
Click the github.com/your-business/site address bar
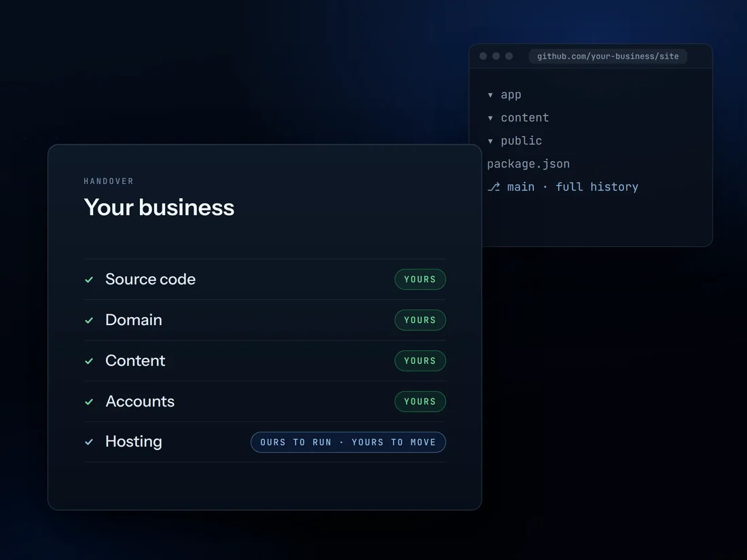click(608, 56)
